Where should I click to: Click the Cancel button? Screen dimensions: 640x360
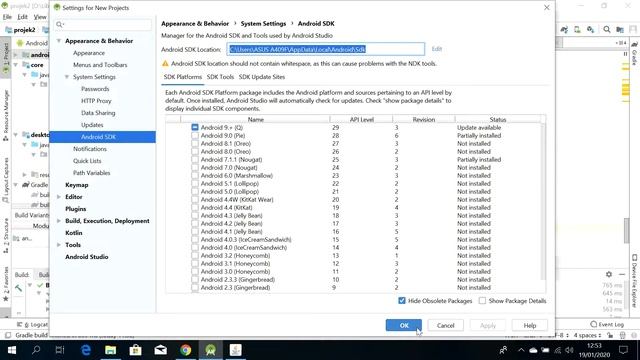[445, 325]
